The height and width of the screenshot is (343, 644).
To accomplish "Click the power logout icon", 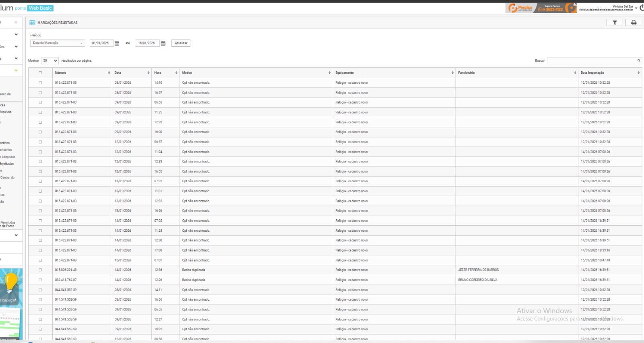I will [x=642, y=8].
